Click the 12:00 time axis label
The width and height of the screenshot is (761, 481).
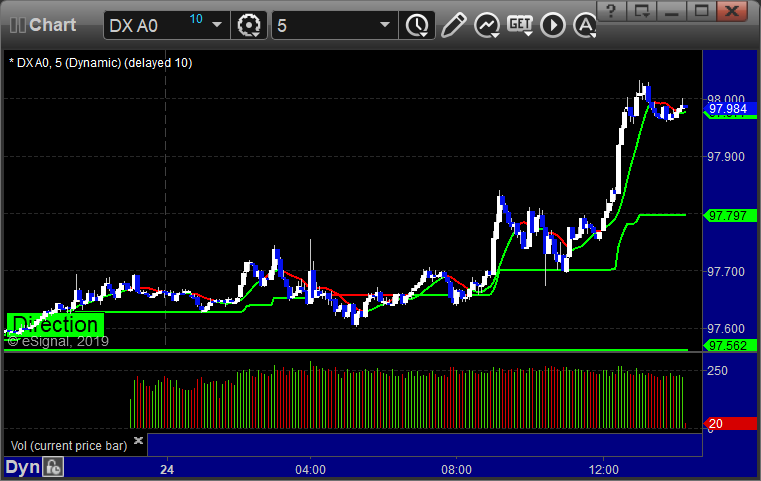pyautogui.click(x=603, y=470)
